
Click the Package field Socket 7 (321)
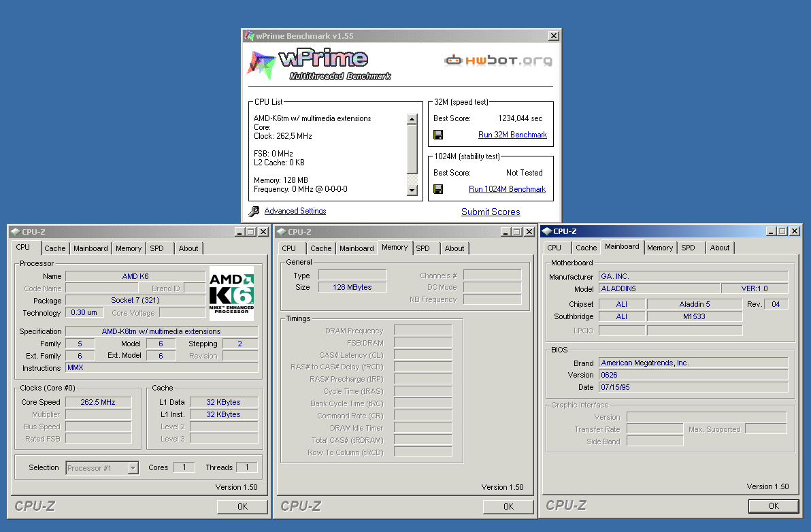135,300
